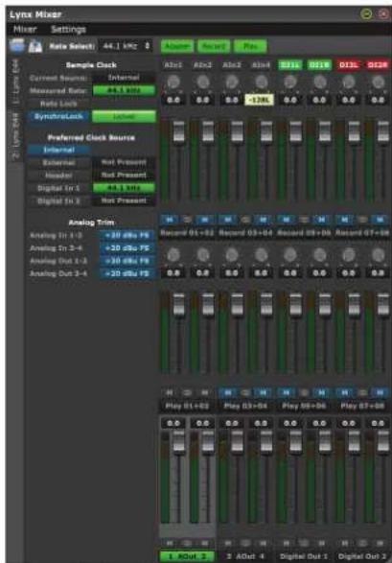Image resolution: width=392 pixels, height=563 pixels.
Task: Click the stereo link icon for Play 05+06
Action: pos(304,392)
